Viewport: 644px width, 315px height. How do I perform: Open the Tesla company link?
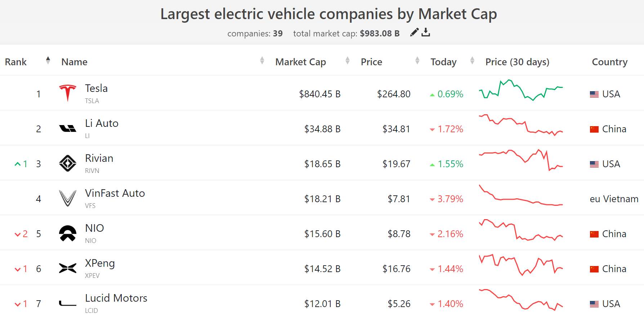click(96, 88)
